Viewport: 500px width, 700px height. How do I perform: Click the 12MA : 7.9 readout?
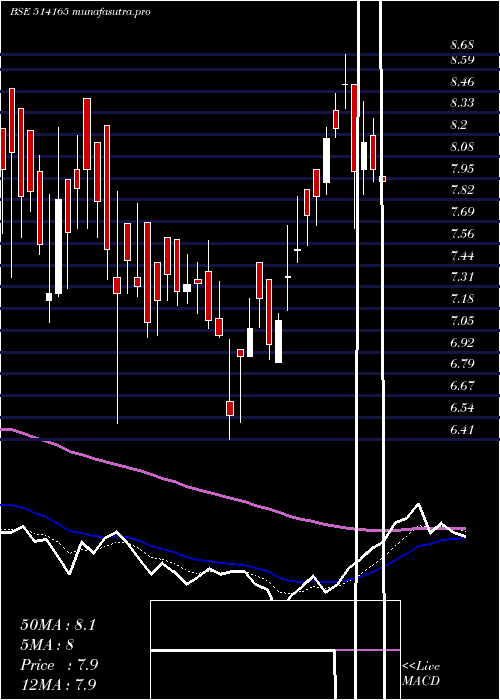58,684
